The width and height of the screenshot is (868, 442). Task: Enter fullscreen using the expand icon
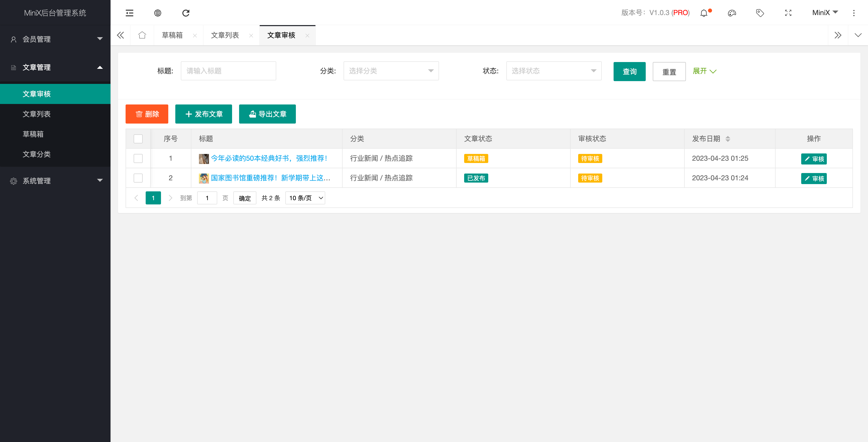[x=788, y=13]
